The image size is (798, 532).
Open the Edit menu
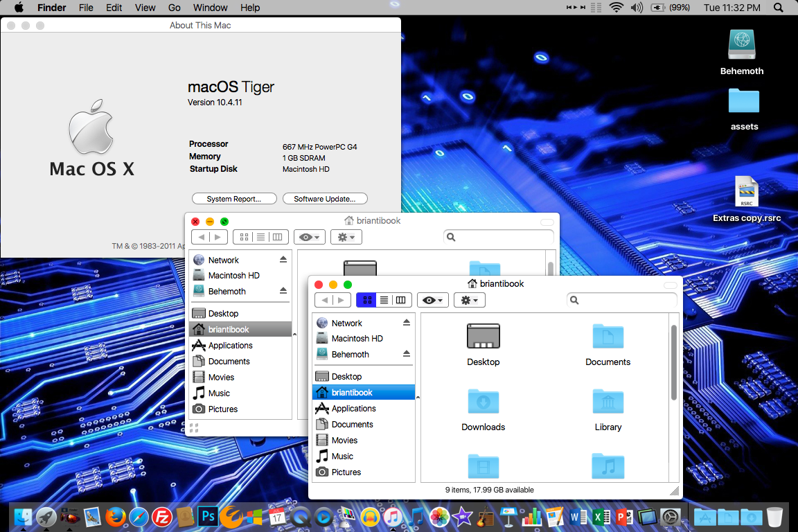[x=114, y=8]
